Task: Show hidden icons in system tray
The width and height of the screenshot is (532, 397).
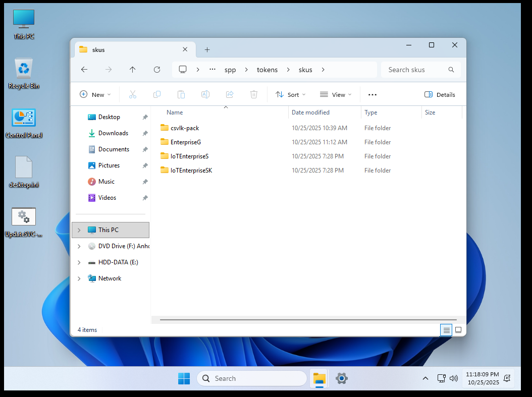Action: pyautogui.click(x=425, y=378)
